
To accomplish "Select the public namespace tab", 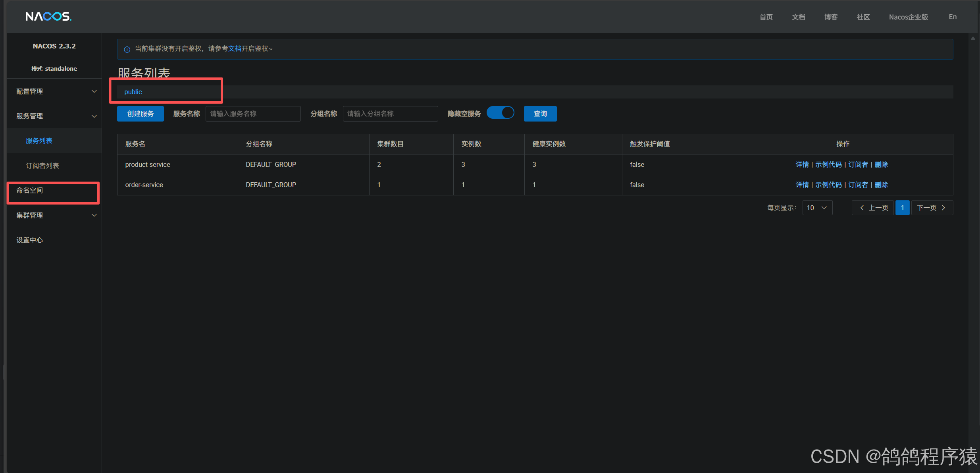I will [x=133, y=92].
